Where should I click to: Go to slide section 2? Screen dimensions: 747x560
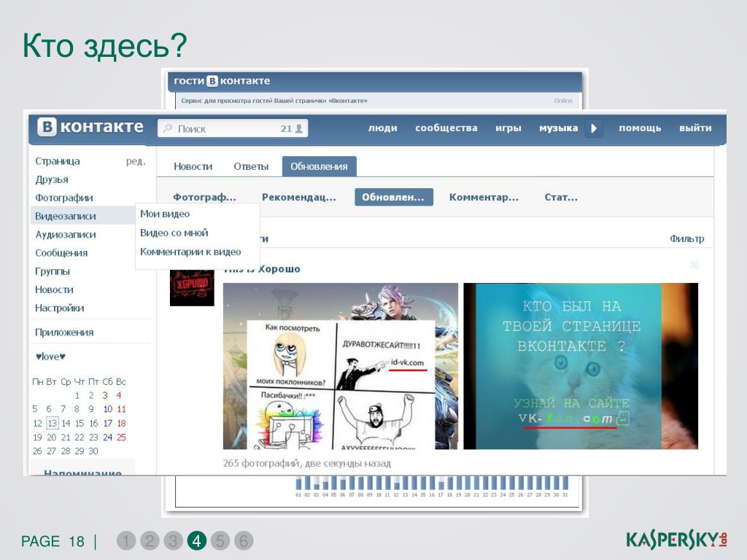pos(150,541)
